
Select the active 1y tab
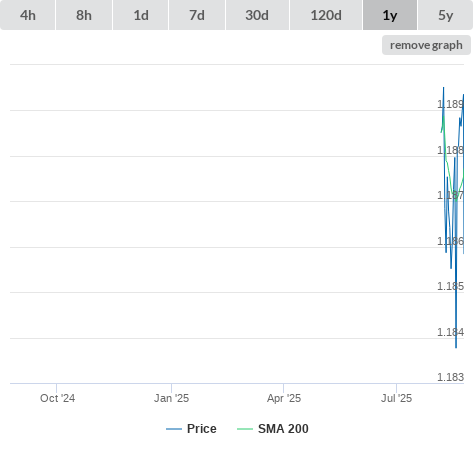(390, 15)
